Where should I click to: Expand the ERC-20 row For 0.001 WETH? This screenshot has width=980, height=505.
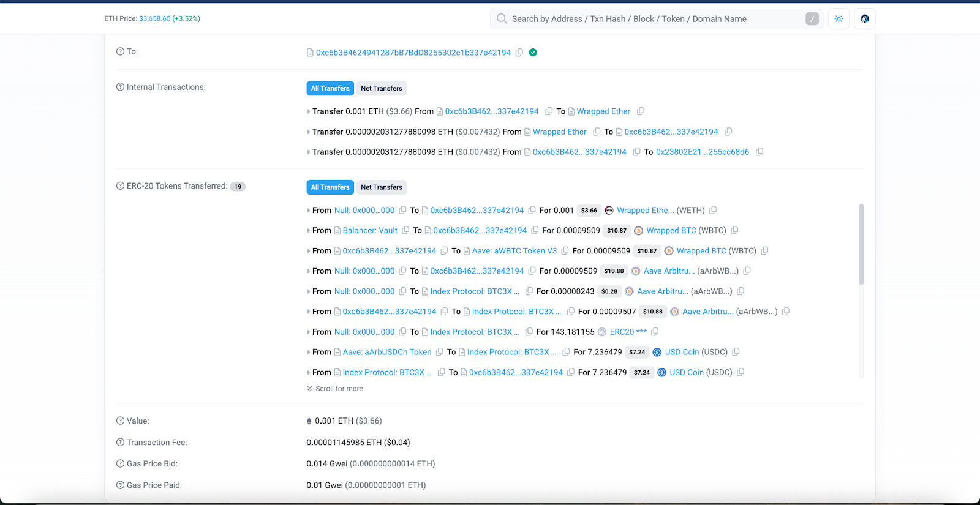coord(309,211)
